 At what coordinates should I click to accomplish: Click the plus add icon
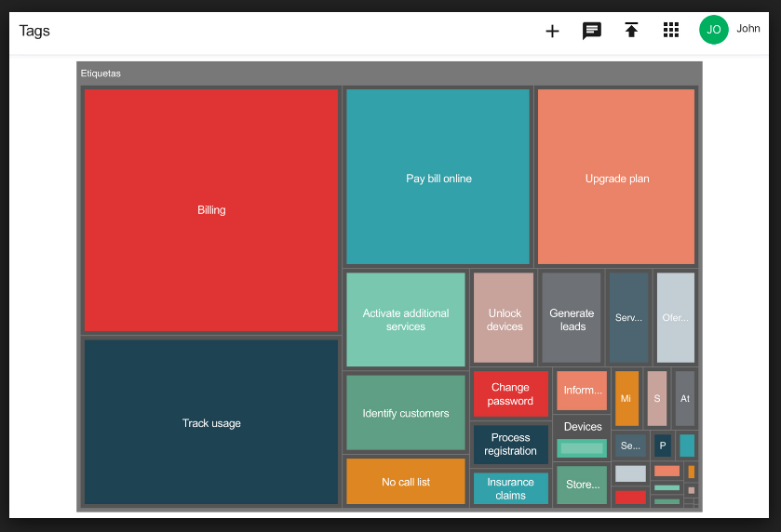point(552,31)
